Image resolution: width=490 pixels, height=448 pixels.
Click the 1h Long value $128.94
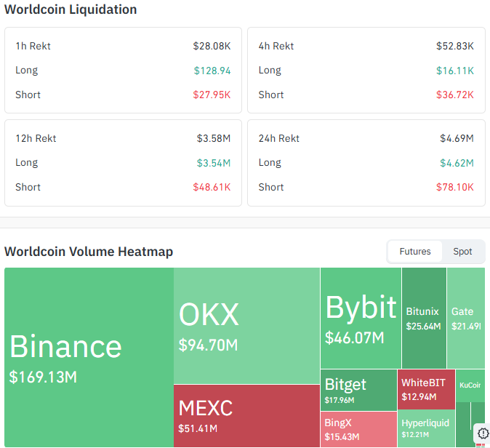212,71
